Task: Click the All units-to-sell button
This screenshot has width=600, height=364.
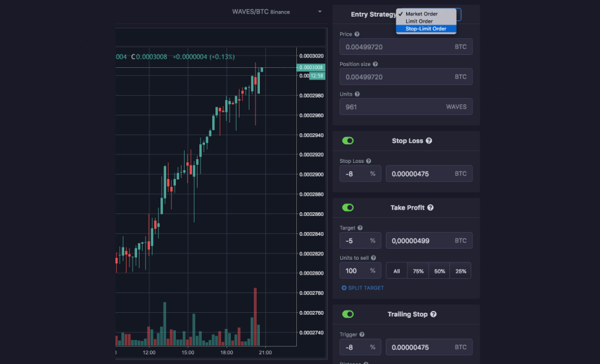Action: tap(396, 270)
